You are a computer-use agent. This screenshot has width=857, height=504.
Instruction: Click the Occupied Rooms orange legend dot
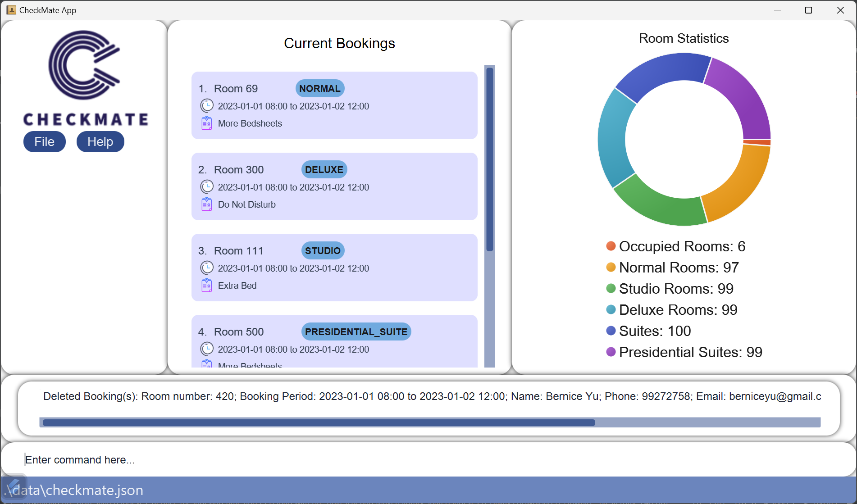click(x=611, y=246)
